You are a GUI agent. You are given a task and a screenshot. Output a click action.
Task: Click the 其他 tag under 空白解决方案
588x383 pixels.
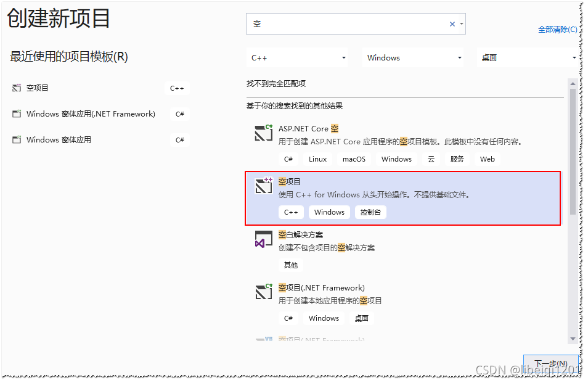point(291,266)
